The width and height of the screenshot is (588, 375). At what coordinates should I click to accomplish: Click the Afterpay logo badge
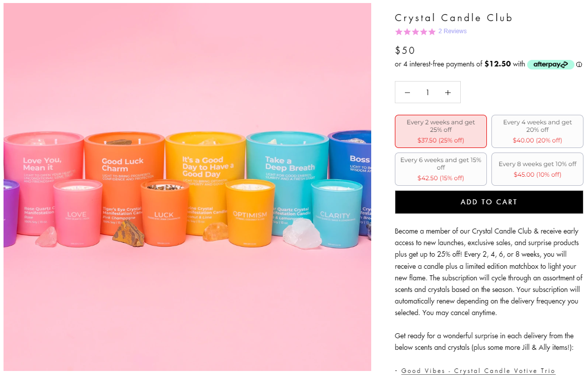coord(550,64)
